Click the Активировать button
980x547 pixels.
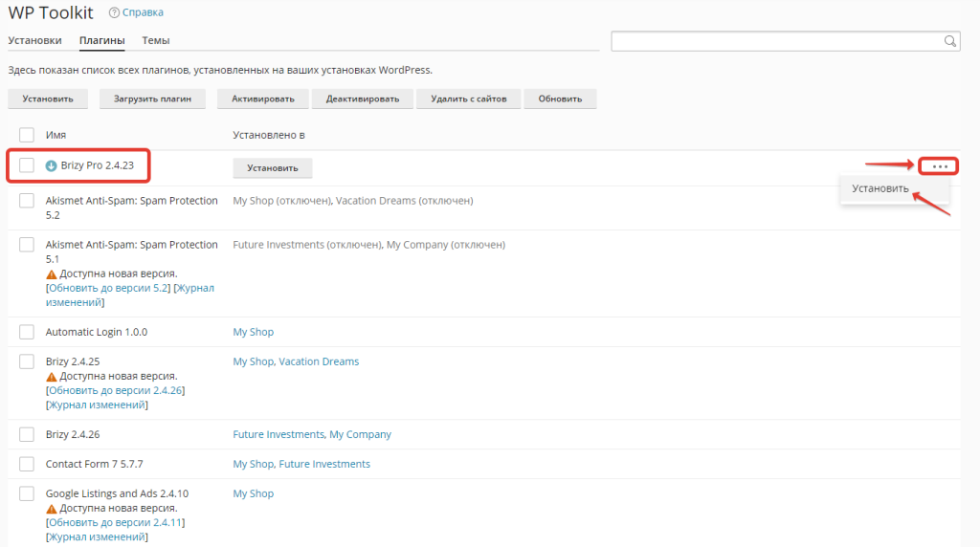[262, 98]
